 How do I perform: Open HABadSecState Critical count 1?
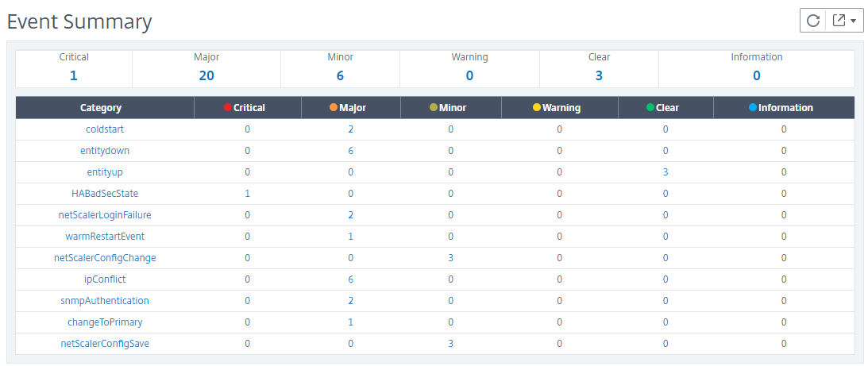click(x=247, y=193)
